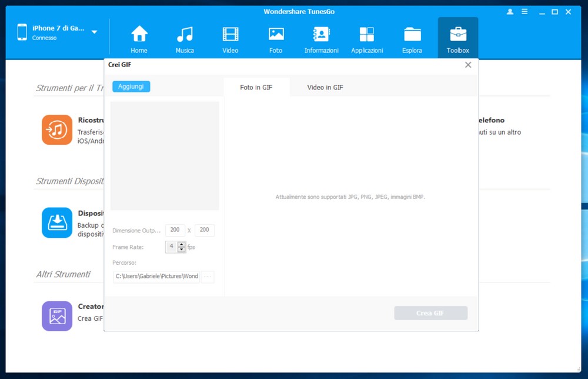Open the Esplora file browser
The height and width of the screenshot is (379, 588).
coord(412,39)
